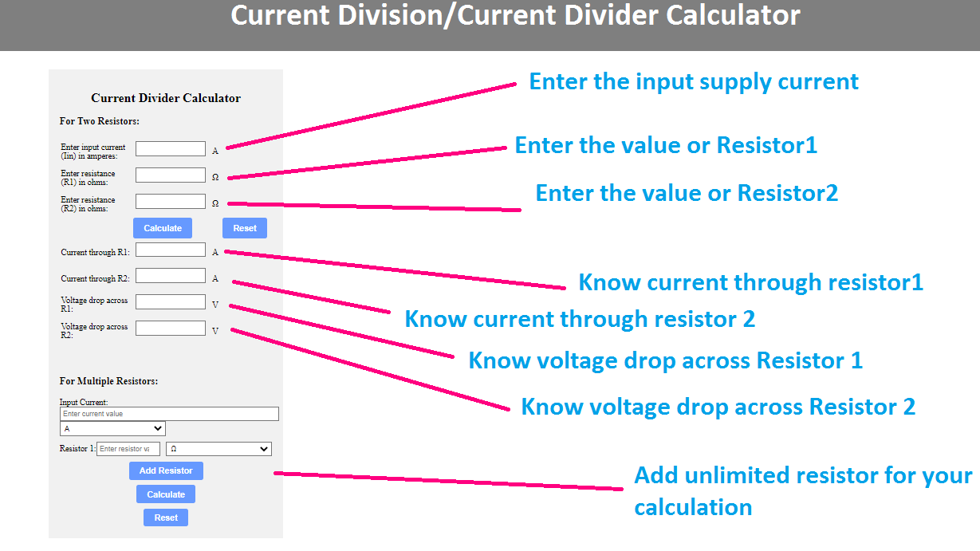This screenshot has width=980, height=551.
Task: Click the Calculate button for two resistors
Action: tap(162, 227)
